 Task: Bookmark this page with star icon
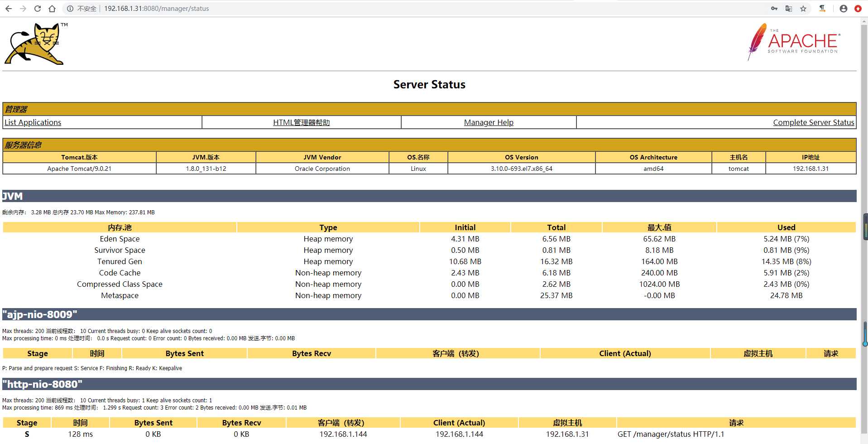tap(803, 9)
